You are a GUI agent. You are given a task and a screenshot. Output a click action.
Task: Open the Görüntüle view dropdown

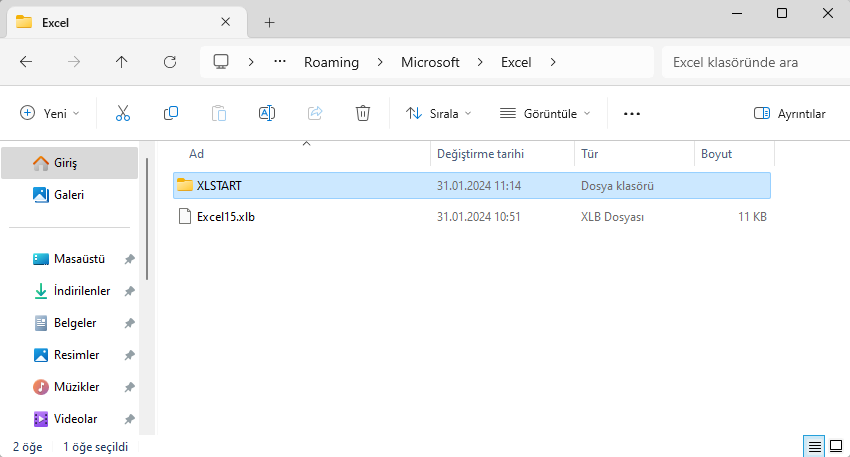coord(545,113)
